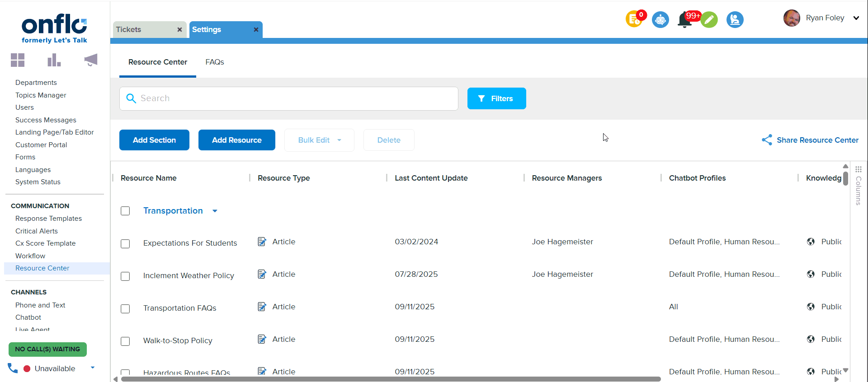Select the Expectations For Students checkbox
Viewport: 868px width, 382px height.
point(125,244)
